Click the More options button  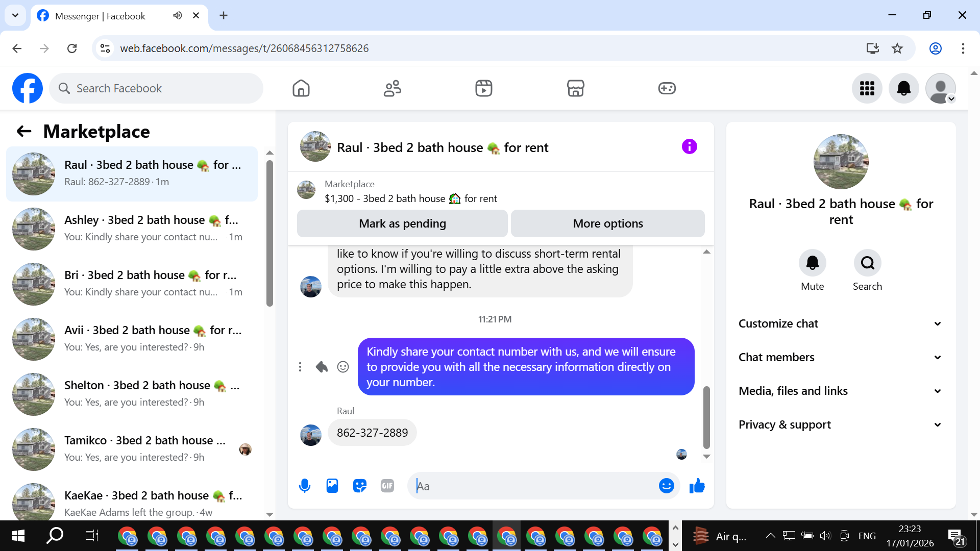(x=607, y=223)
